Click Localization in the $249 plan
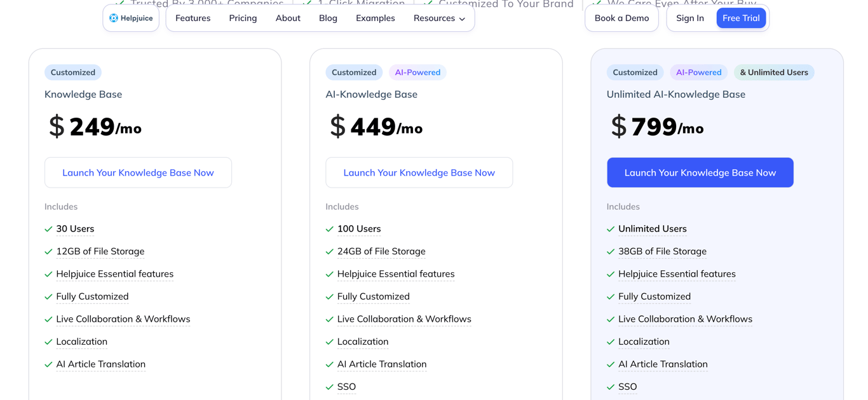Screen dimensions: 868x400 [x=82, y=341]
